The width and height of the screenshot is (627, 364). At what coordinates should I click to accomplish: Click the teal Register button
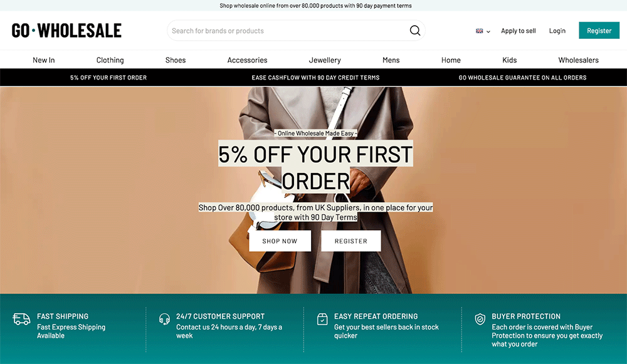coord(599,30)
